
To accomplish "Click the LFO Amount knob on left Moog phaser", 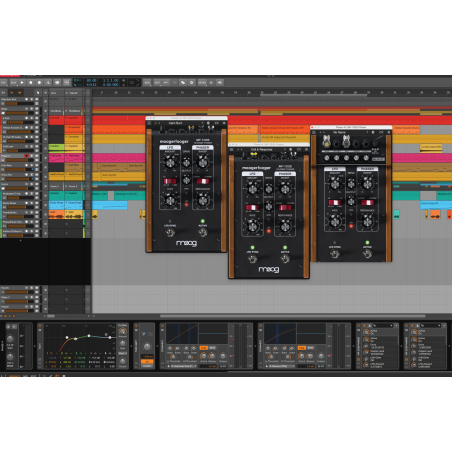I will [x=170, y=163].
